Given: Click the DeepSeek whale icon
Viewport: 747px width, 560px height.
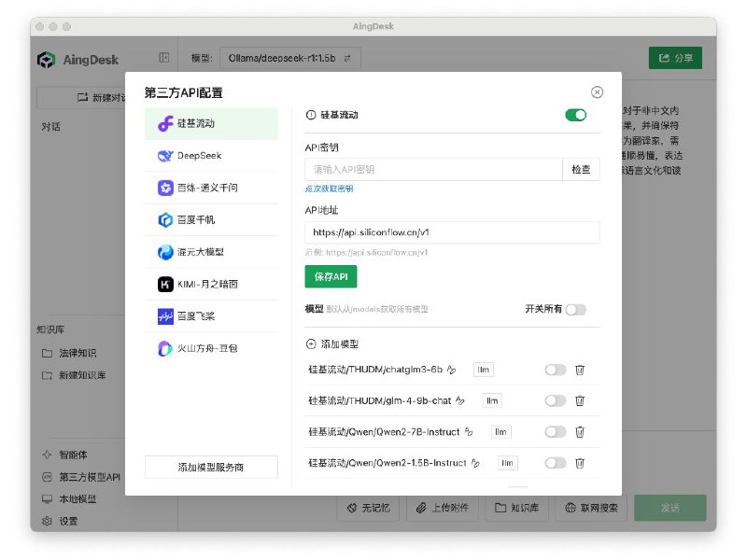Looking at the screenshot, I should tap(165, 156).
